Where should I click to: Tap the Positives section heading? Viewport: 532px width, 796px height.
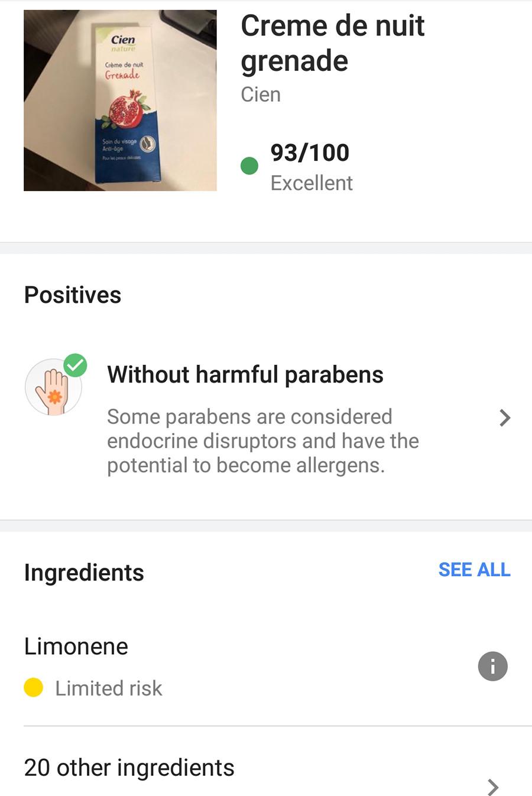point(73,295)
